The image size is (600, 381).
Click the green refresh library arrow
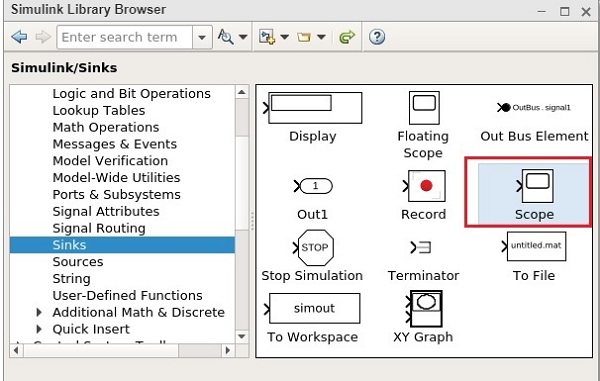tap(347, 37)
